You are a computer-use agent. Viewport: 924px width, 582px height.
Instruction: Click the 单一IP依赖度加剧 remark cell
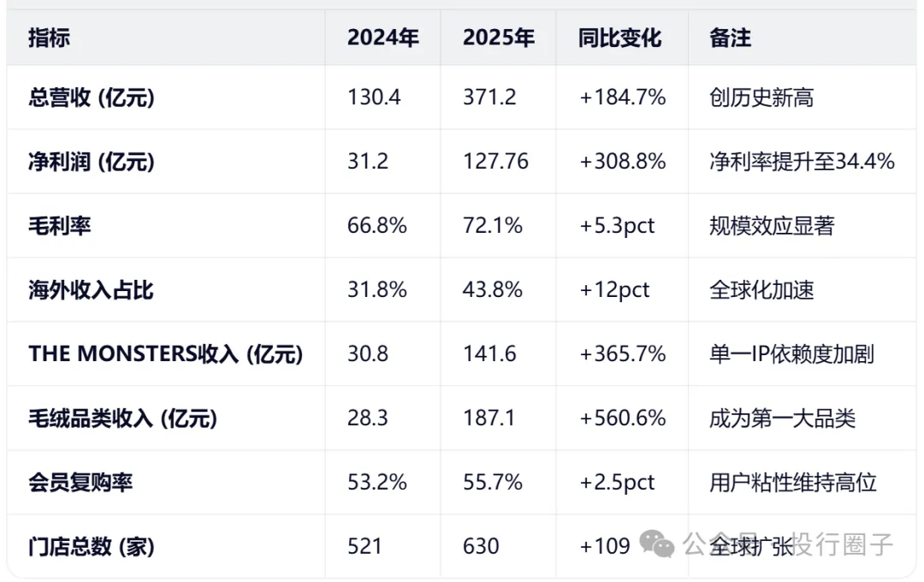coord(791,354)
